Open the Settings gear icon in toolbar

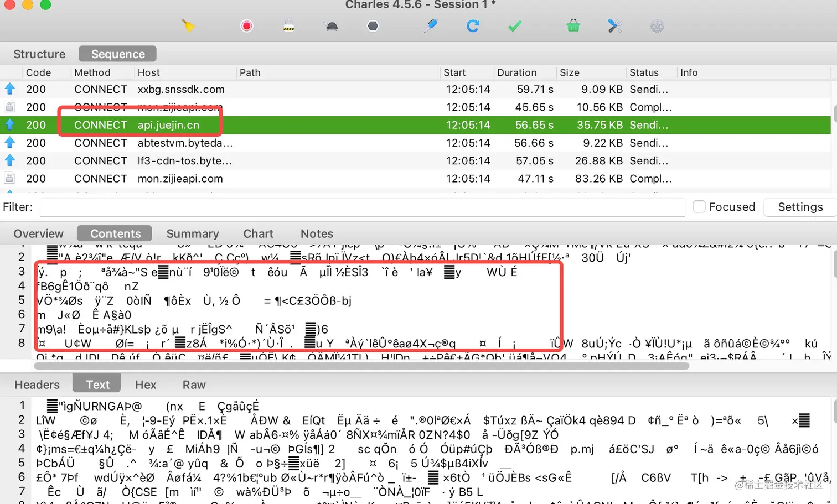pos(657,26)
